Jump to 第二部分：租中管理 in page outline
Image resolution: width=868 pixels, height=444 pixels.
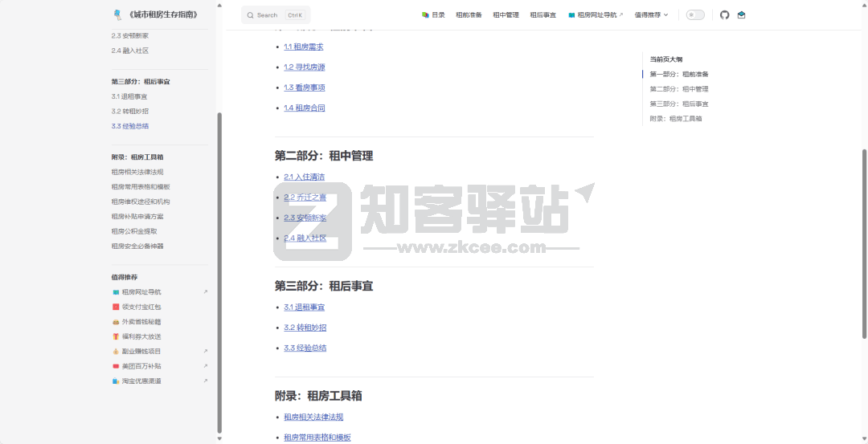click(x=678, y=89)
